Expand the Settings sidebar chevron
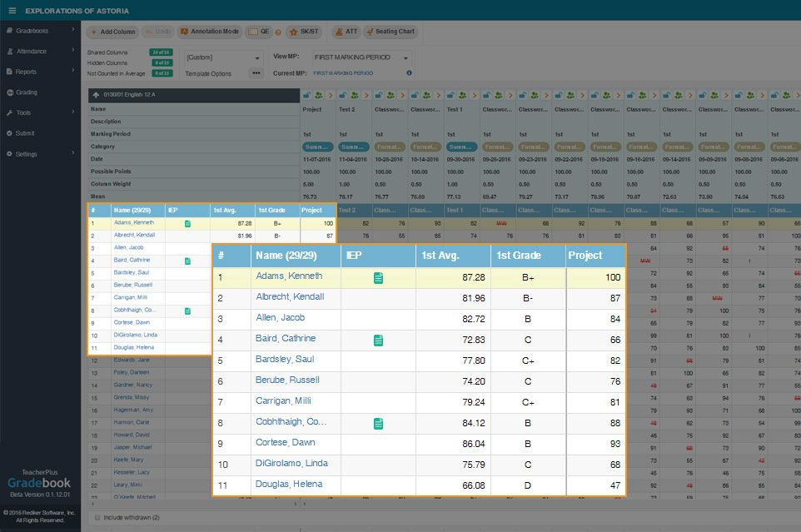 click(73, 152)
